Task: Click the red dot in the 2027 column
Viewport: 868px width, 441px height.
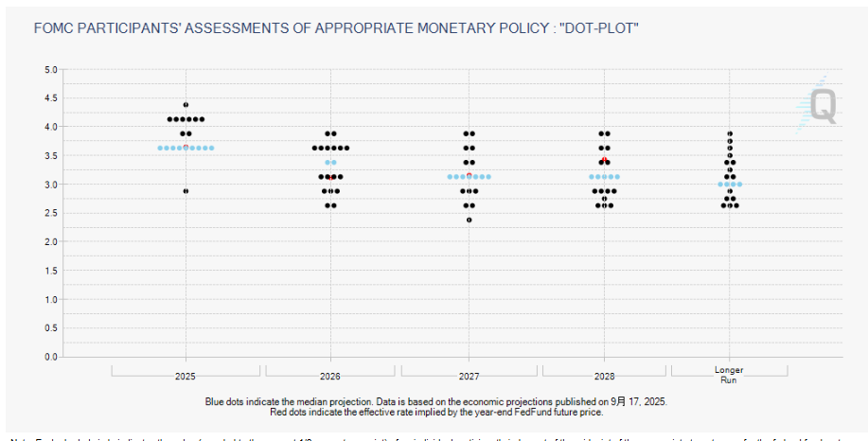Action: (469, 175)
